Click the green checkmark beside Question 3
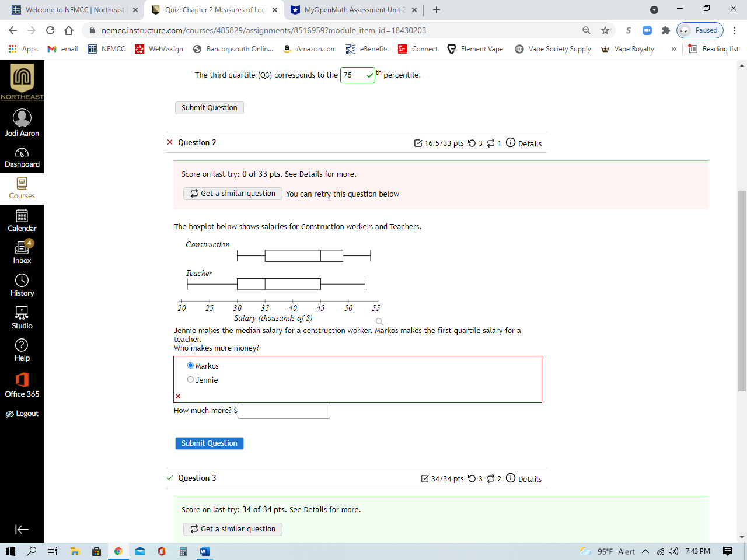The image size is (747, 560). [x=169, y=477]
